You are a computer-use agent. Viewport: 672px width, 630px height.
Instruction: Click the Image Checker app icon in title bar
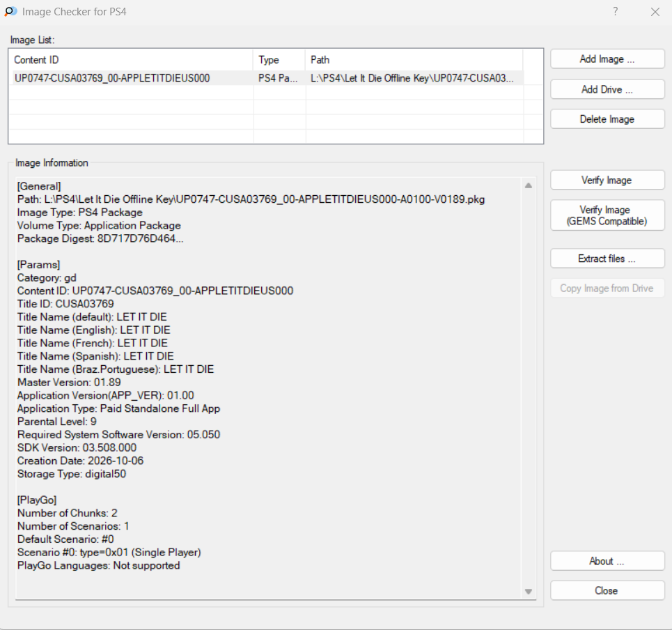click(10, 12)
